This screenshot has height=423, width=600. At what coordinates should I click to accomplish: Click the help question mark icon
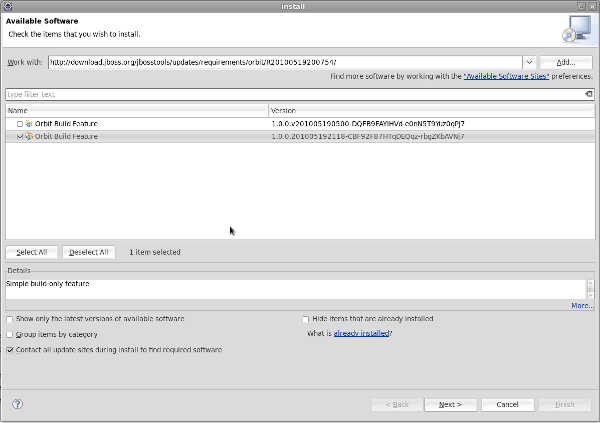pyautogui.click(x=18, y=404)
